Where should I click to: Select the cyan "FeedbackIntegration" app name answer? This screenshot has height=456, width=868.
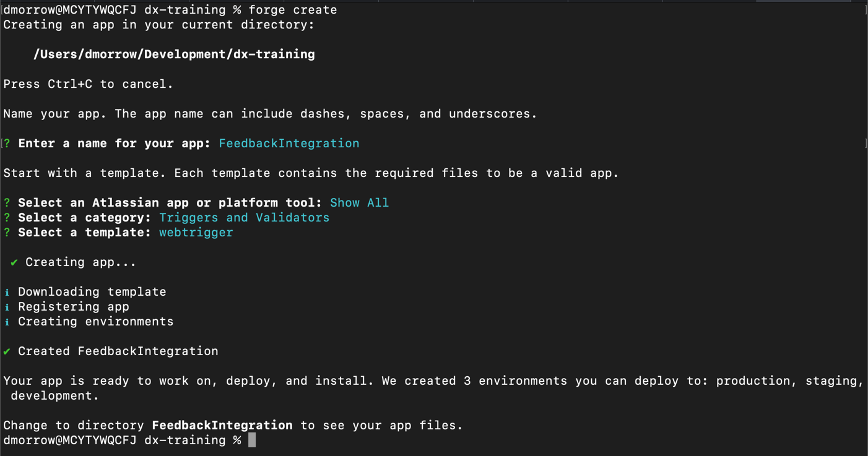click(x=289, y=143)
